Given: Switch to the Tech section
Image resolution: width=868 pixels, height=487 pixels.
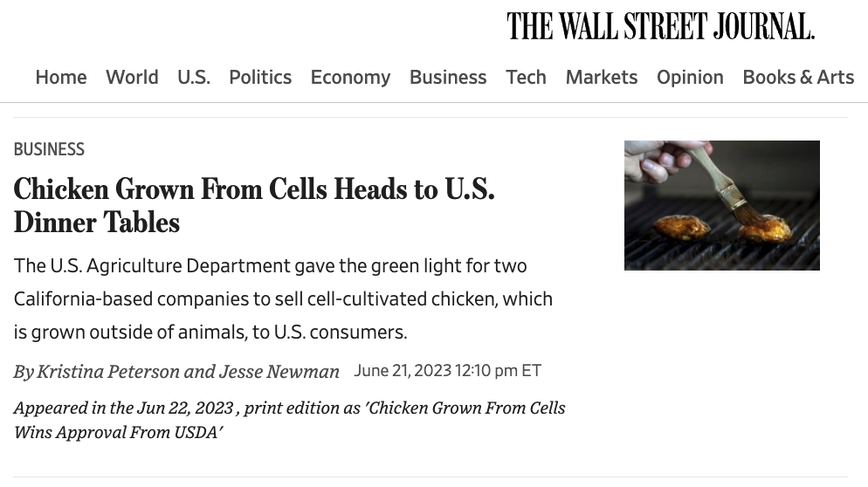Looking at the screenshot, I should (x=526, y=77).
